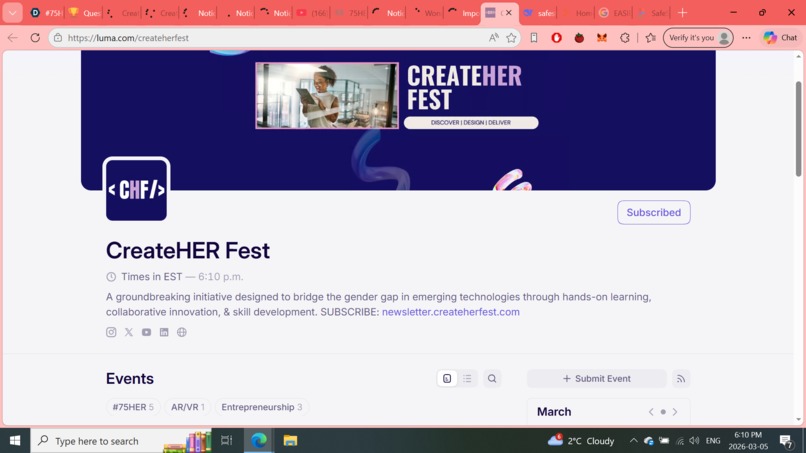Click the ENG language indicator
Image resolution: width=806 pixels, height=453 pixels.
pos(713,441)
